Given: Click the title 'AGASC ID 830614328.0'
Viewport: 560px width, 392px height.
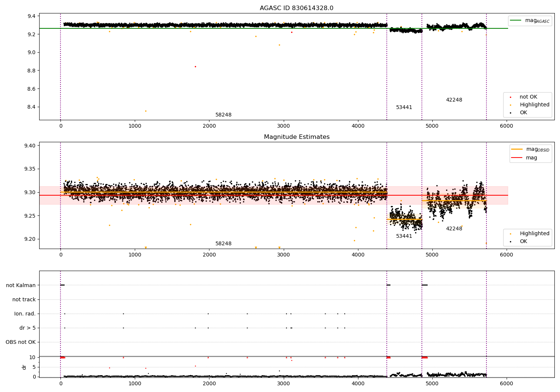Looking at the screenshot, I should (296, 8).
